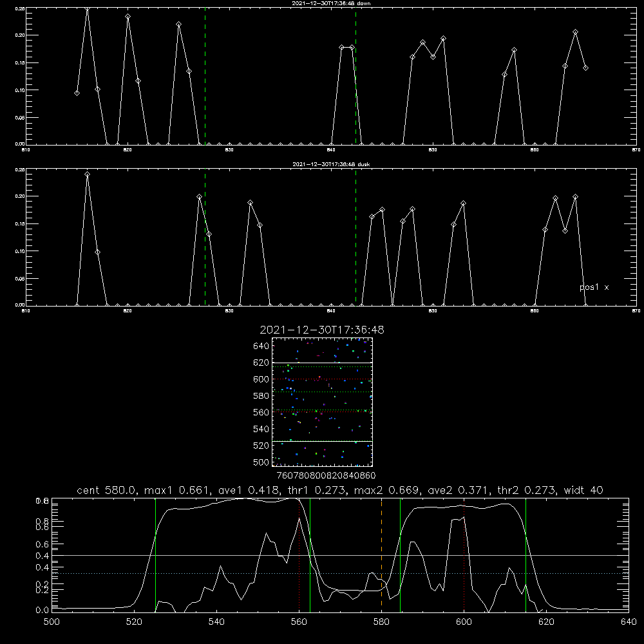Click the dusk plot y-axis label '0.20'
The width and height of the screenshot is (644, 644).
click(x=20, y=196)
